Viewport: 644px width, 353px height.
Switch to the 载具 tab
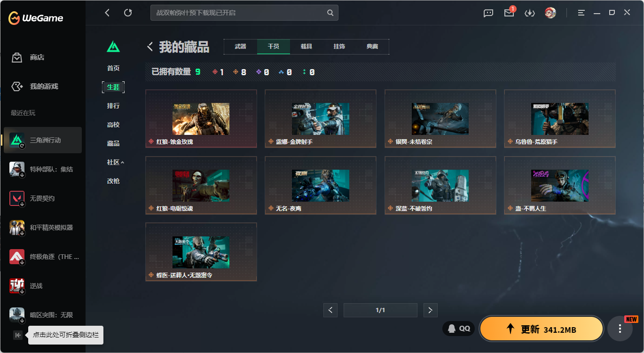coord(306,47)
